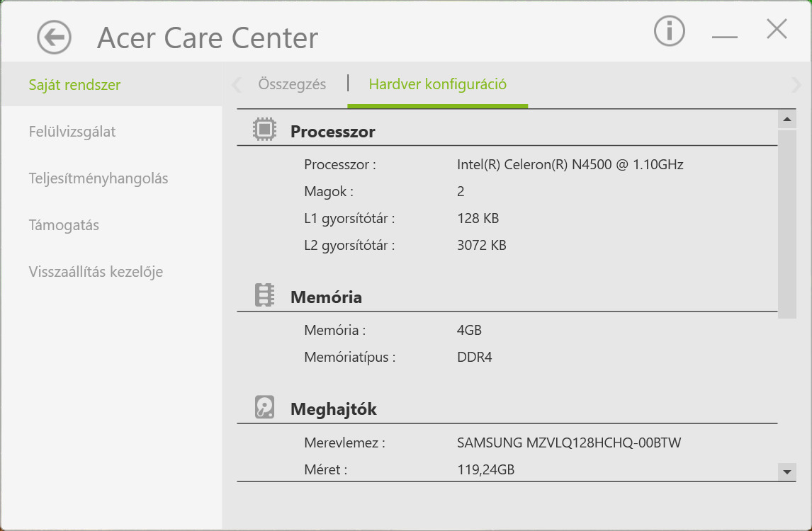Go to Teljesítményhangolás
The image size is (812, 531).
98,178
